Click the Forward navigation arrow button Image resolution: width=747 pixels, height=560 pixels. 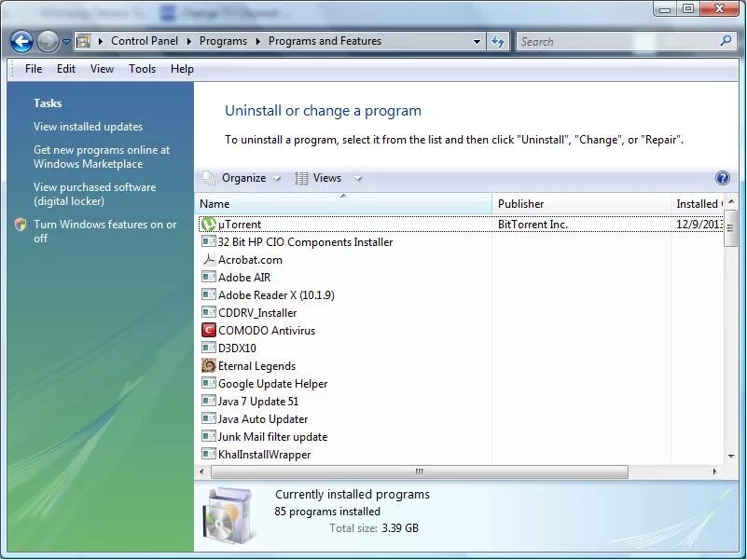pos(48,42)
